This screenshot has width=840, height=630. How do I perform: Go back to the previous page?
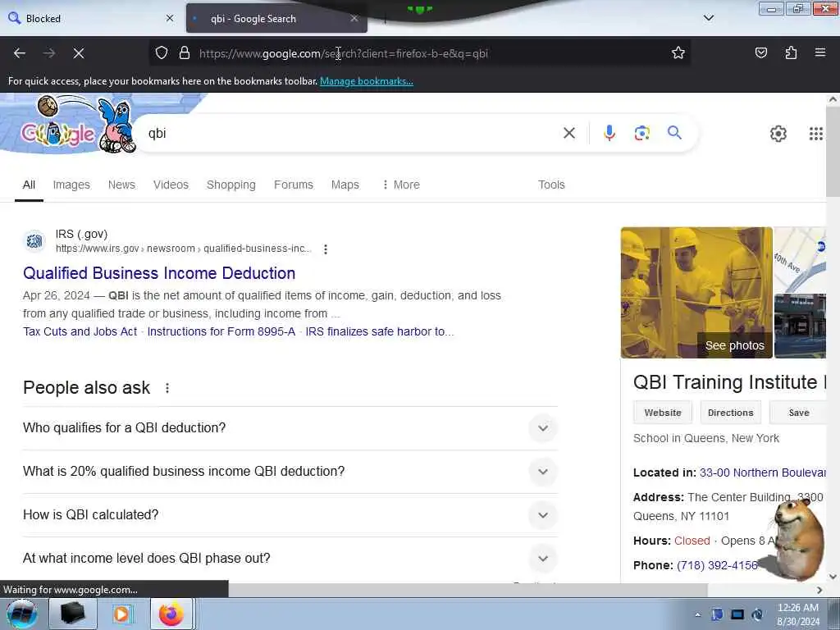[20, 53]
